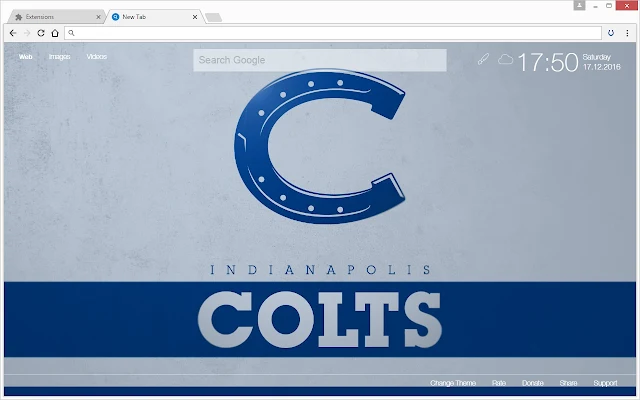Click the Rate link
640x400 pixels.
499,383
